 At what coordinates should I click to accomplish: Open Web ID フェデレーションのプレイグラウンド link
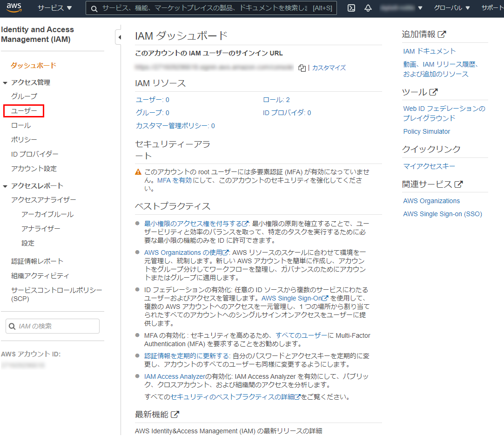(444, 113)
